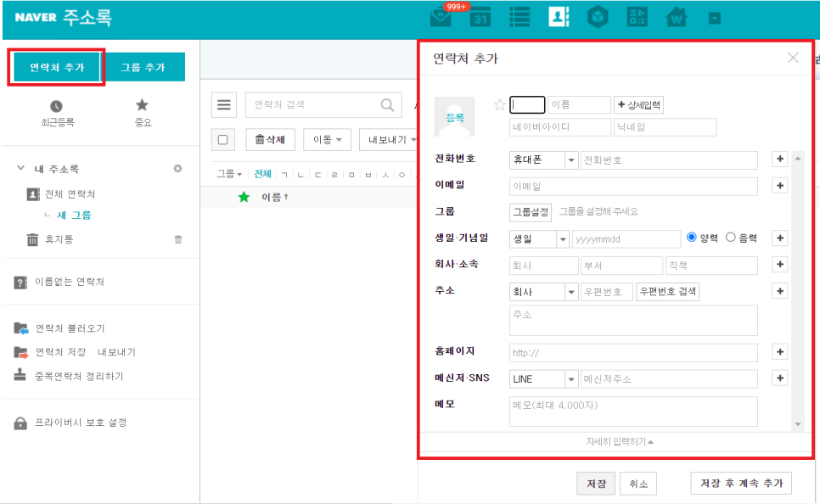Add another 전화번호 with plus button
820x504 pixels.
coord(780,159)
